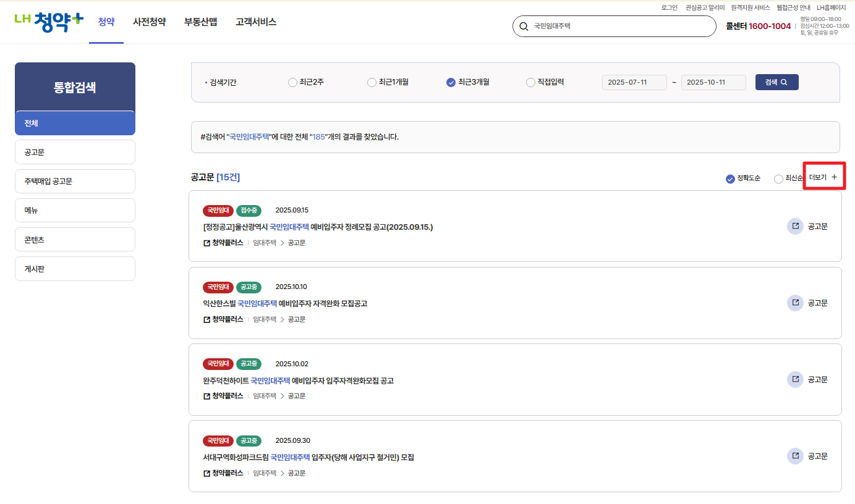Click the 청약플러스 external link icon on first result

point(206,242)
